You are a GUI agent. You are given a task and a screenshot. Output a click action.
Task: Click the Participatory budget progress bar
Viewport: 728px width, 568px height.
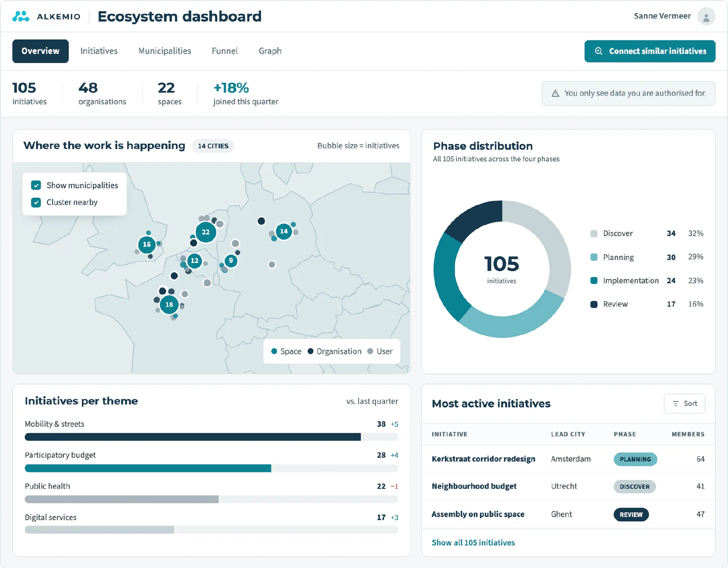(x=211, y=468)
